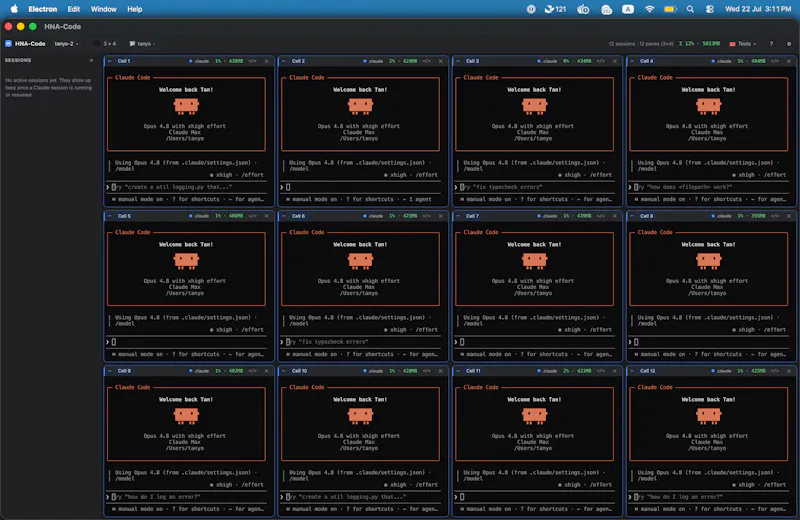This screenshot has height=520, width=800.
Task: Open Spotlight search in the menu bar
Action: point(690,9)
